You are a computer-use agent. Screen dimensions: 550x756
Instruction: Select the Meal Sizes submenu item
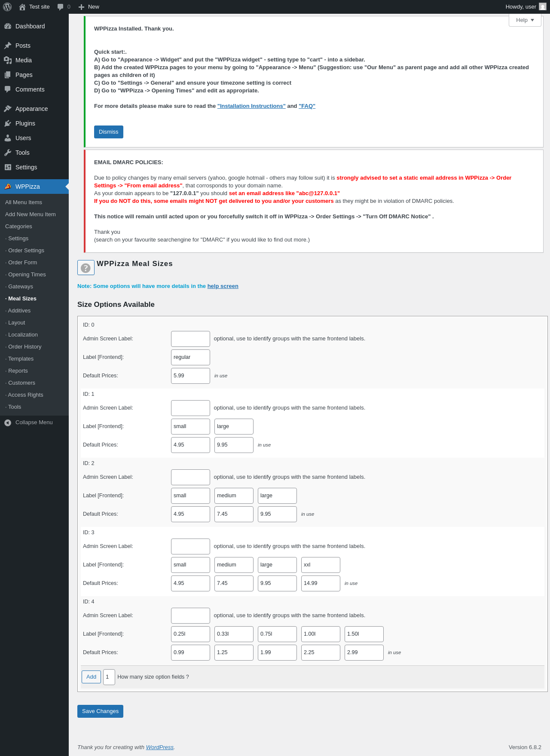(x=21, y=299)
